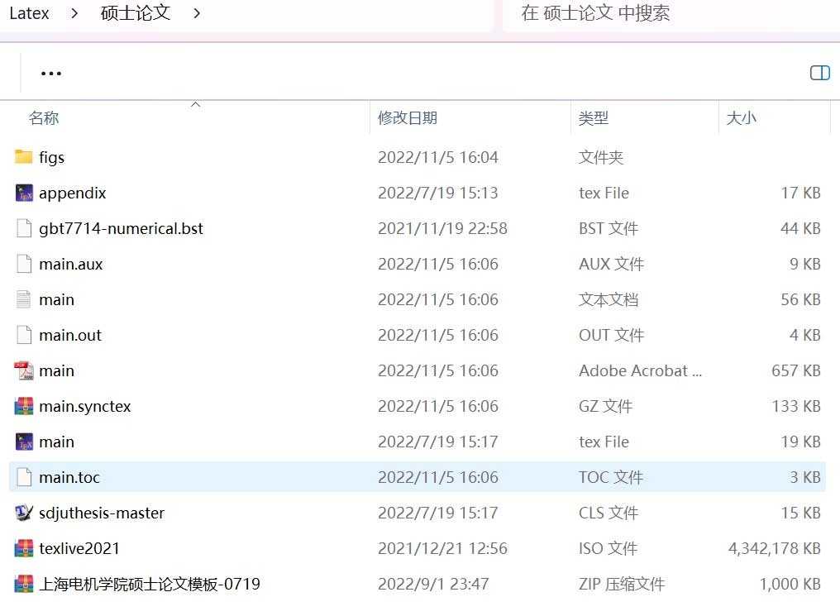
Task: Click the appendix tex file icon
Action: [x=24, y=193]
